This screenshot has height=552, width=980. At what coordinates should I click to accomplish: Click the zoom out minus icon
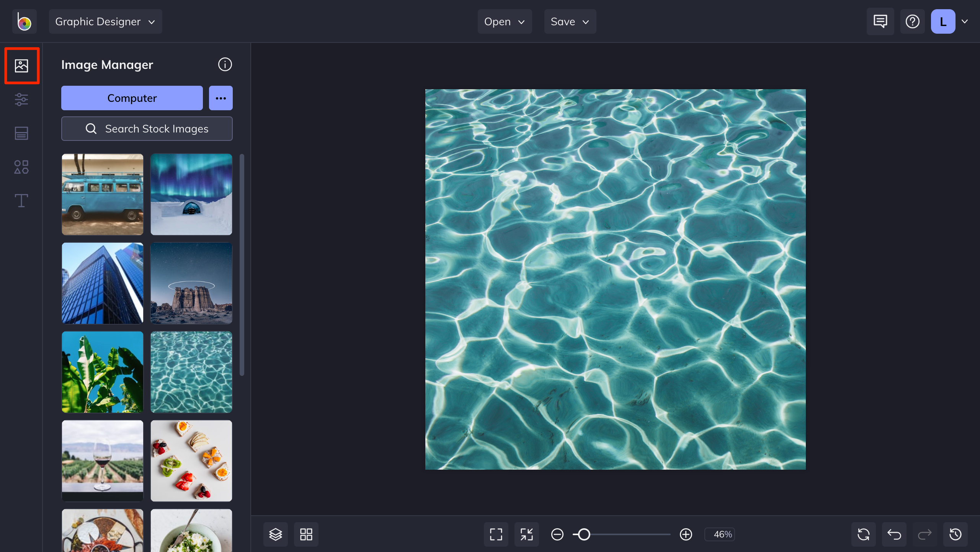(x=557, y=534)
